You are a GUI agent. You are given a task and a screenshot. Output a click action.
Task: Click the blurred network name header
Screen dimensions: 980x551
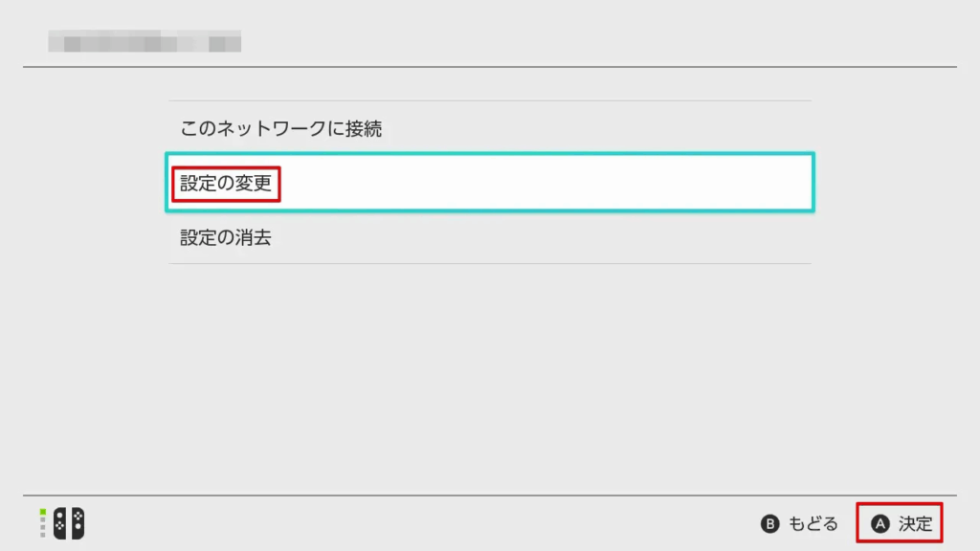[145, 42]
